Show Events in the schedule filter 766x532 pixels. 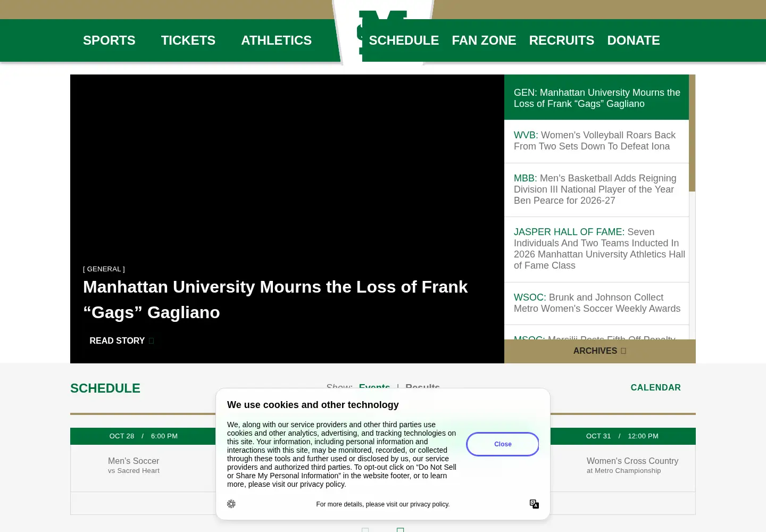point(374,387)
